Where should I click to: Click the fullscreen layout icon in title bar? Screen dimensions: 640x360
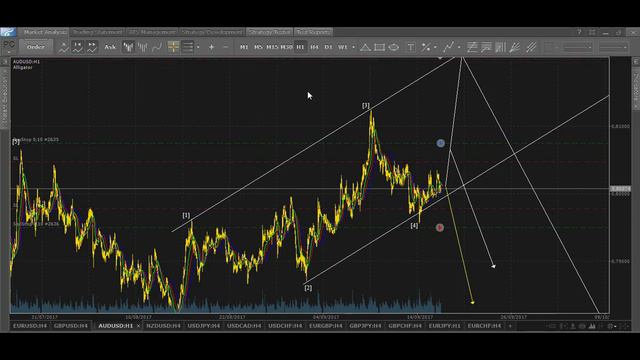(x=592, y=32)
